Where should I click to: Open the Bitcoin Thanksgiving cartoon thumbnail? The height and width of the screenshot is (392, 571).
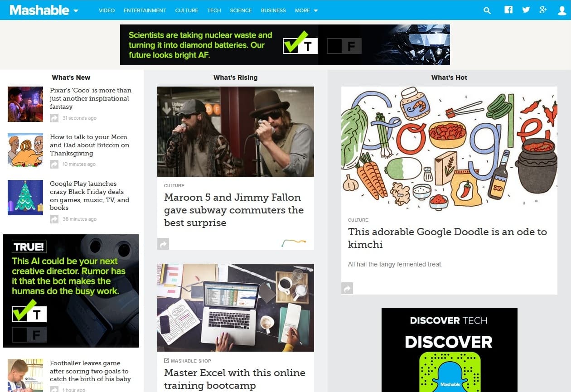(x=25, y=150)
